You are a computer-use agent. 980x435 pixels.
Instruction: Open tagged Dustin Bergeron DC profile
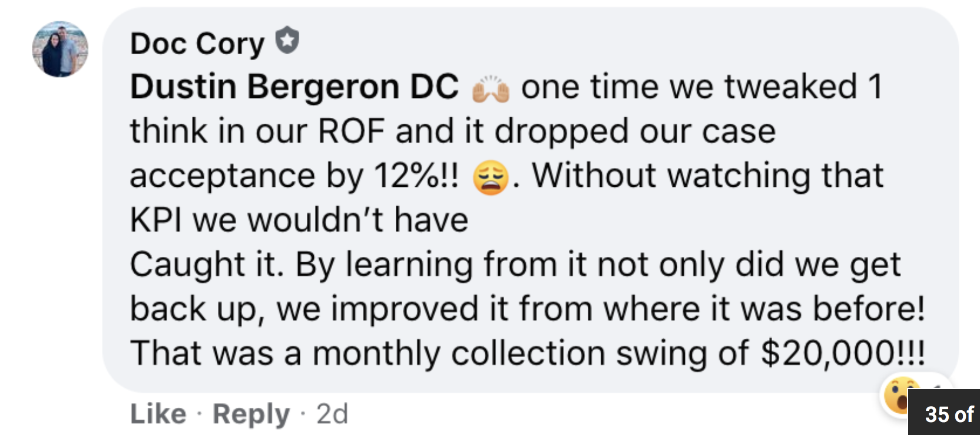point(294,87)
